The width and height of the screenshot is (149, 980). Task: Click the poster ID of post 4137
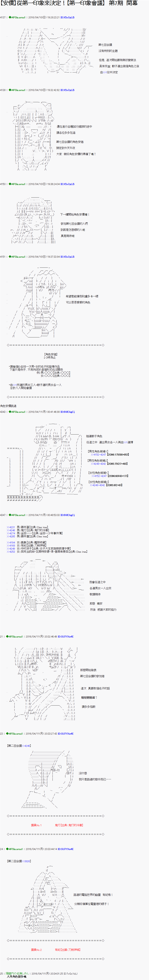(68, 17)
